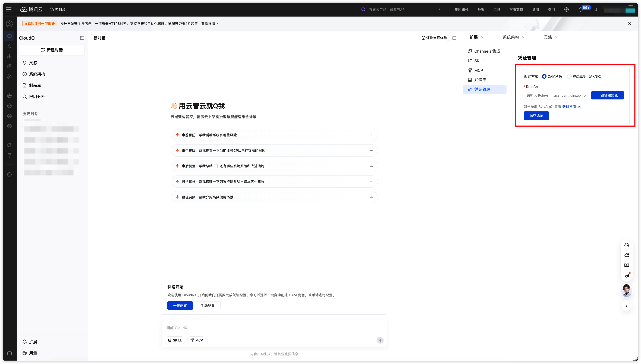Open the 事后复盘 suggestion prompt
Viewport: 641px width, 364px height.
[x=274, y=166]
